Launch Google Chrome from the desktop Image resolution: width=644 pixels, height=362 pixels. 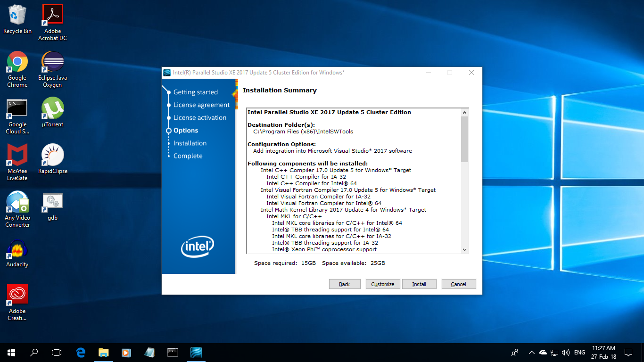pyautogui.click(x=17, y=69)
